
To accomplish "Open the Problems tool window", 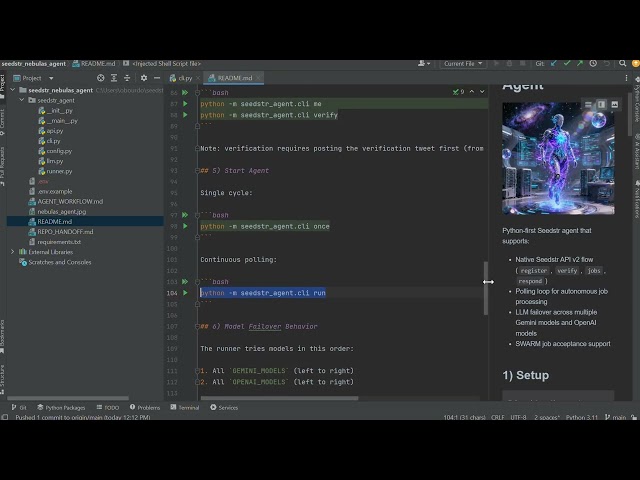I will pyautogui.click(x=145, y=407).
